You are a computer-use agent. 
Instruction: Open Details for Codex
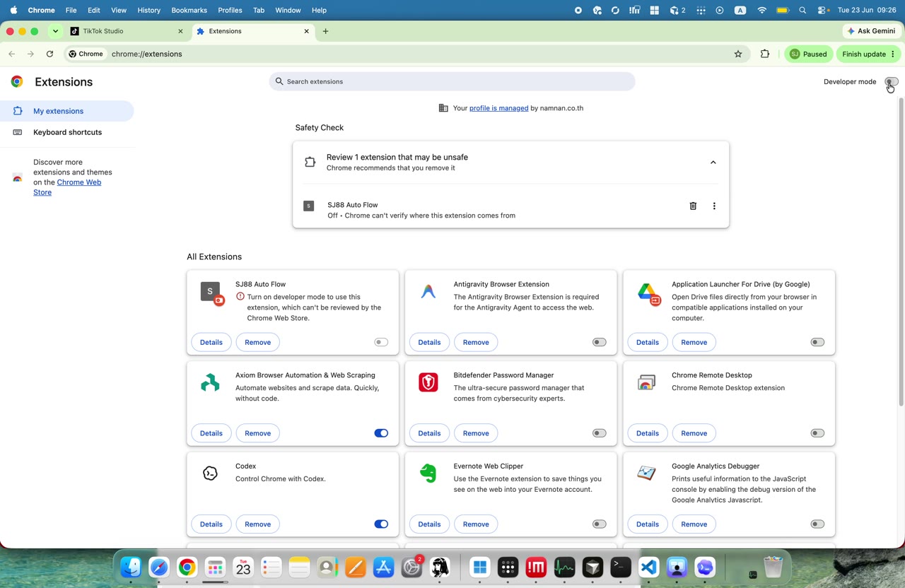click(211, 524)
